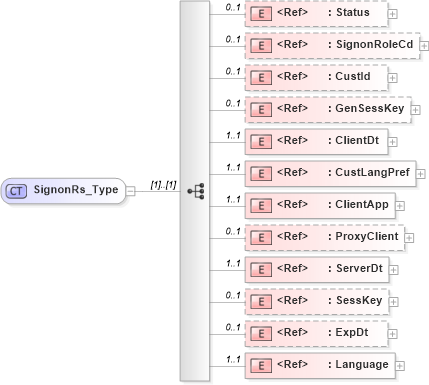Expand the ClientDt element
The width and height of the screenshot is (429, 385).
click(x=393, y=142)
